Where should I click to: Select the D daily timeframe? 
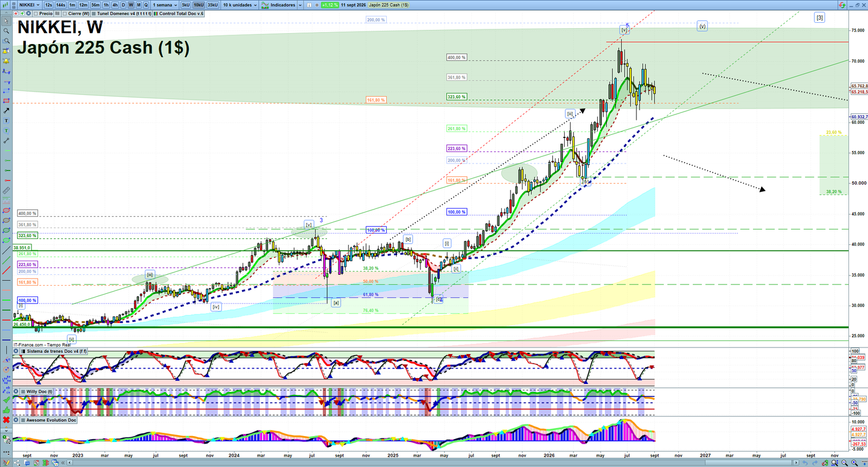pyautogui.click(x=123, y=5)
